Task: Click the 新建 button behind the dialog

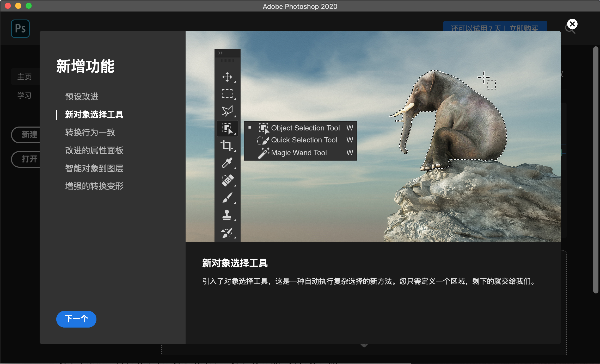Action: [26, 135]
